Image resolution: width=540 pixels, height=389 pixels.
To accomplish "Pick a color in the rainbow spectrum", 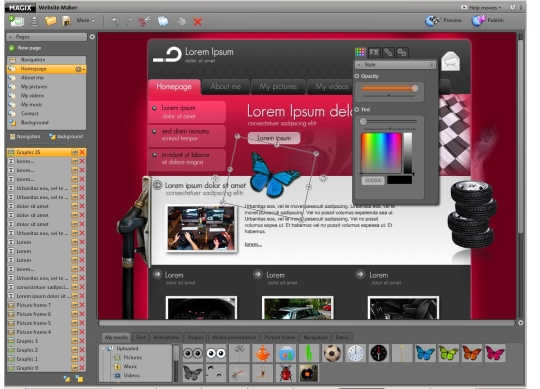I will [x=381, y=153].
